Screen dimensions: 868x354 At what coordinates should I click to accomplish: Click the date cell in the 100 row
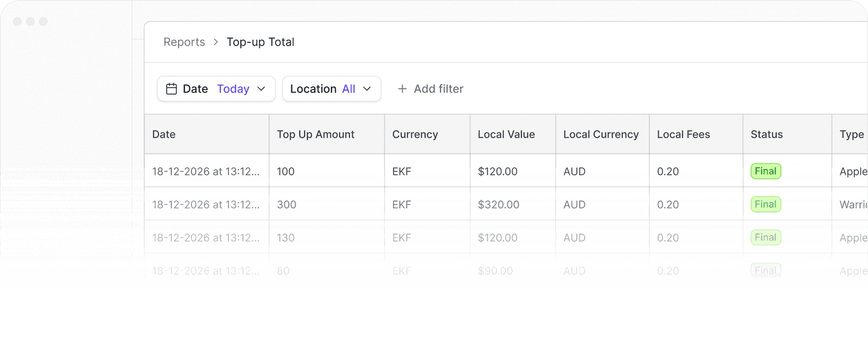click(206, 172)
